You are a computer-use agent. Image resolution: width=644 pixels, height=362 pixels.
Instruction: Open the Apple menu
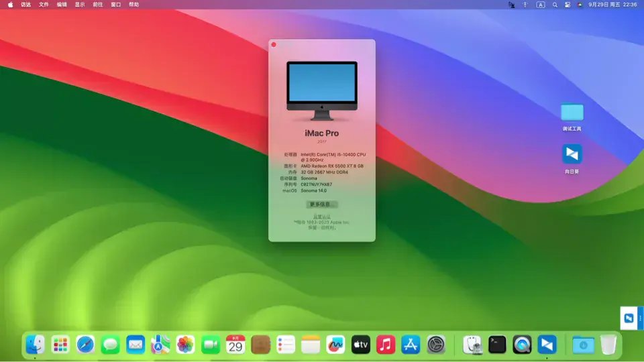point(10,5)
